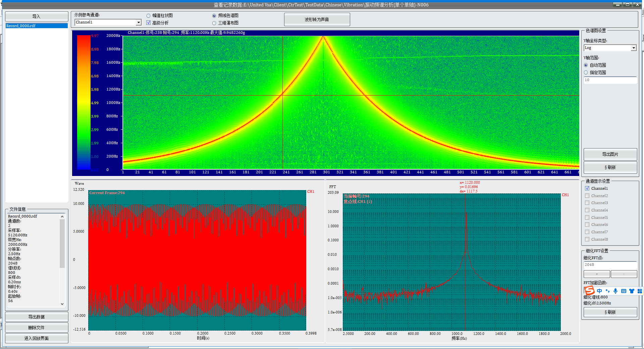This screenshot has height=349, width=644.
Task: Uncheck the 高级分析 checkbox
Action: click(149, 23)
